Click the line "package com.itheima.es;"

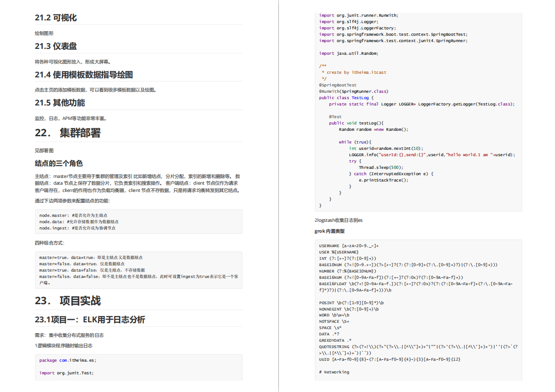(68, 360)
